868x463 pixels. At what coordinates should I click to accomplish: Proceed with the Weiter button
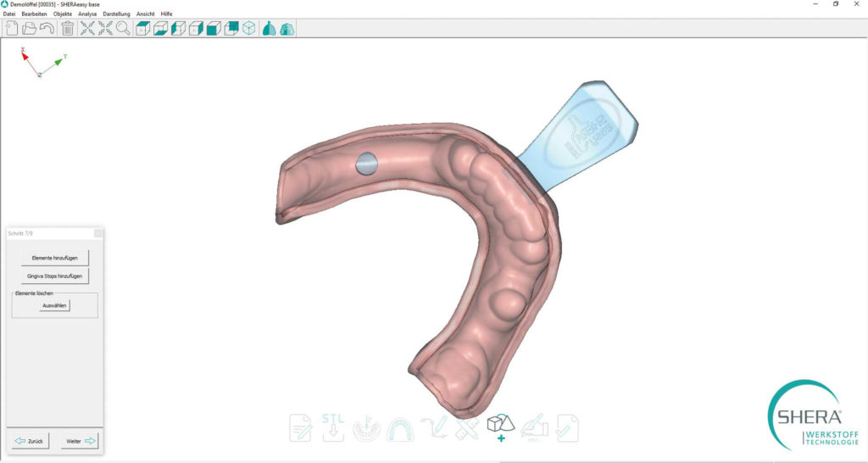click(80, 441)
